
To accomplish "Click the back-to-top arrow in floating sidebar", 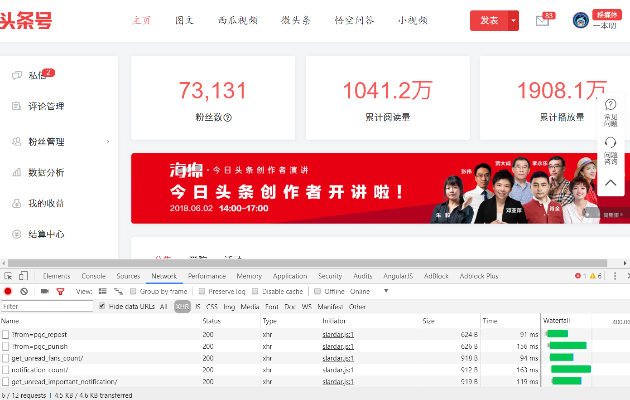I will pyautogui.click(x=610, y=182).
